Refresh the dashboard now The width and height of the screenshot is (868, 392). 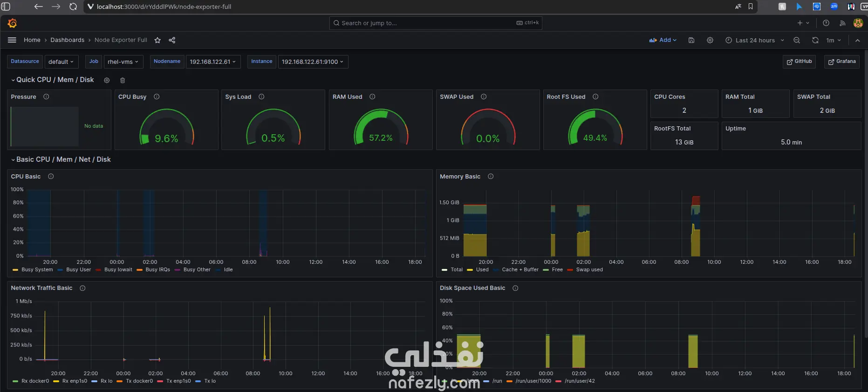(x=815, y=40)
